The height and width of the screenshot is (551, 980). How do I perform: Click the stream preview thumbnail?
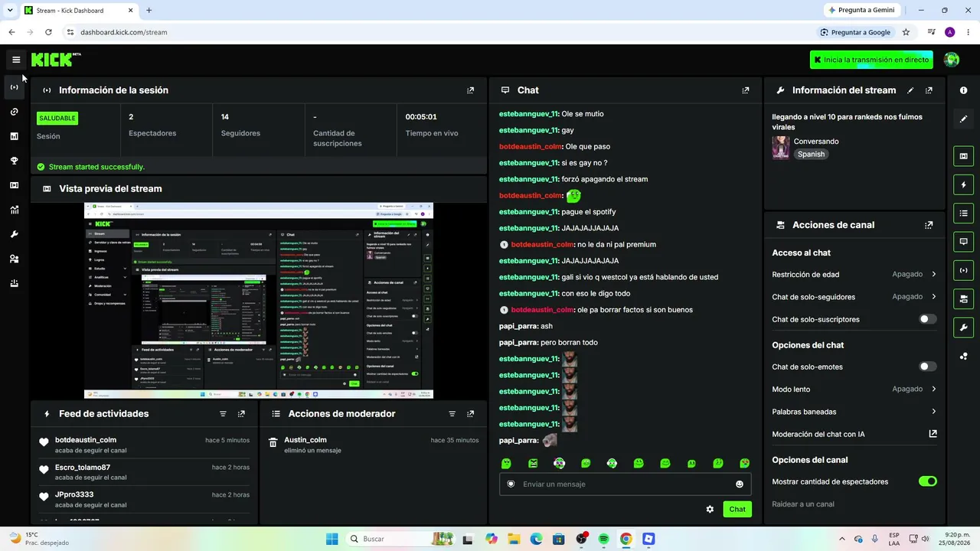pos(259,301)
